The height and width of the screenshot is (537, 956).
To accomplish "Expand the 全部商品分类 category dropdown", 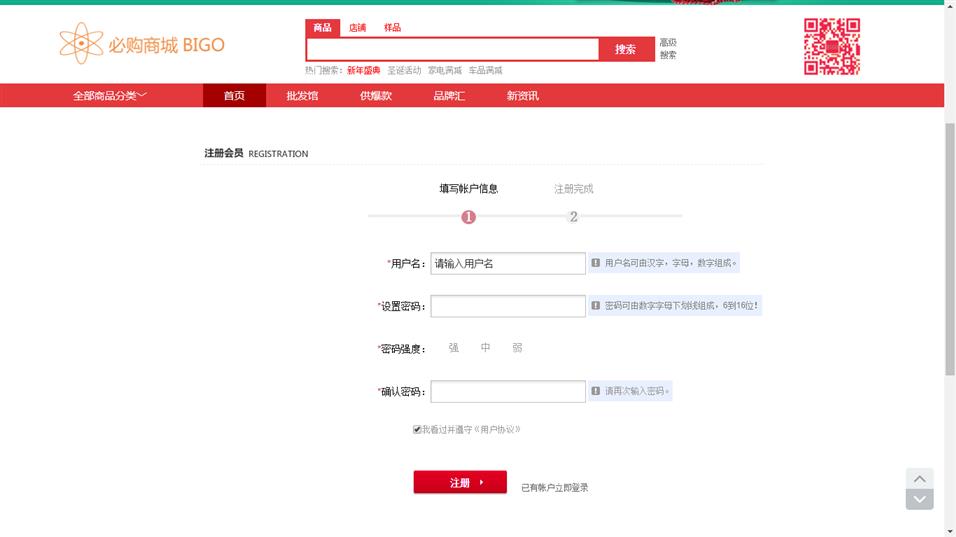I will pyautogui.click(x=110, y=96).
